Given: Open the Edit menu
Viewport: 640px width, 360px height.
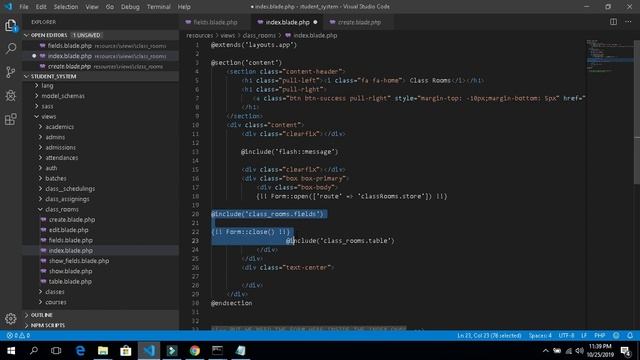Looking at the screenshot, I should pyautogui.click(x=41, y=7).
